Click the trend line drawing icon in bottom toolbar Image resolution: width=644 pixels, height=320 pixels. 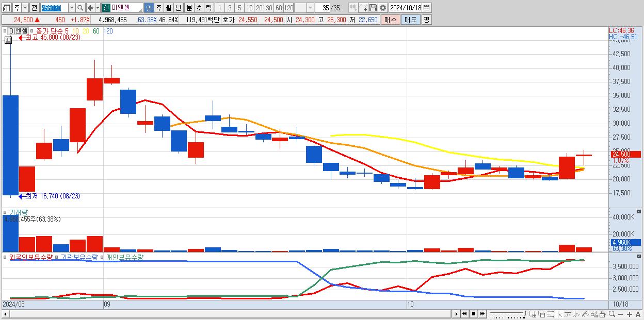click(568, 314)
